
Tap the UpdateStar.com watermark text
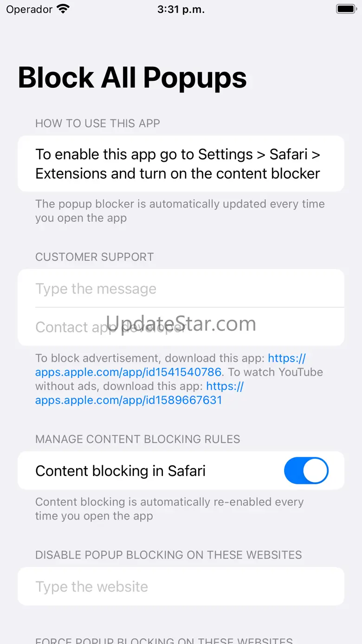click(x=181, y=324)
